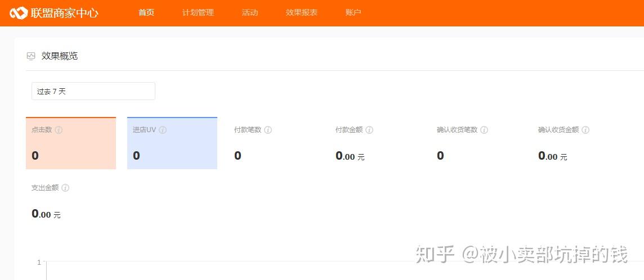Open the 首页 tab
Image resolution: width=644 pixels, height=280 pixels.
click(146, 13)
